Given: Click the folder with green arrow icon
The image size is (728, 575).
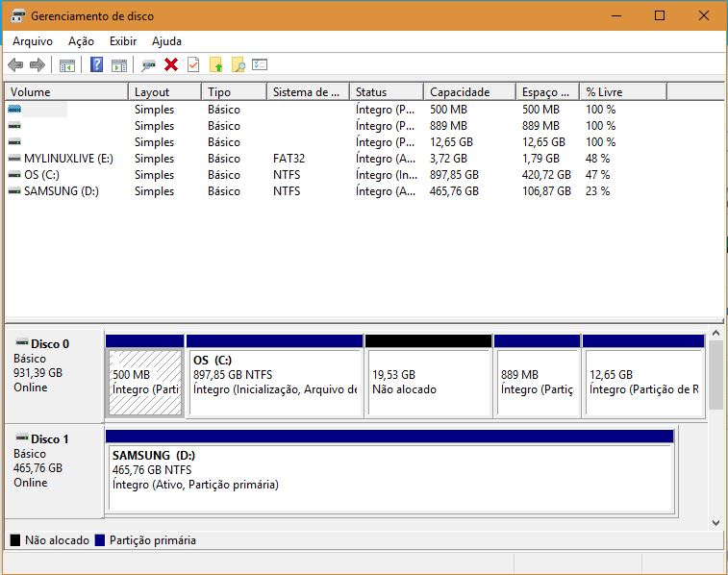Looking at the screenshot, I should (x=215, y=65).
